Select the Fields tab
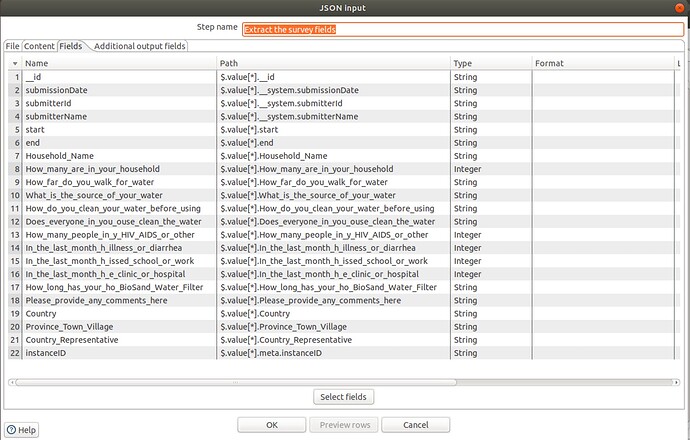Image resolution: width=690 pixels, height=440 pixels. tap(71, 46)
